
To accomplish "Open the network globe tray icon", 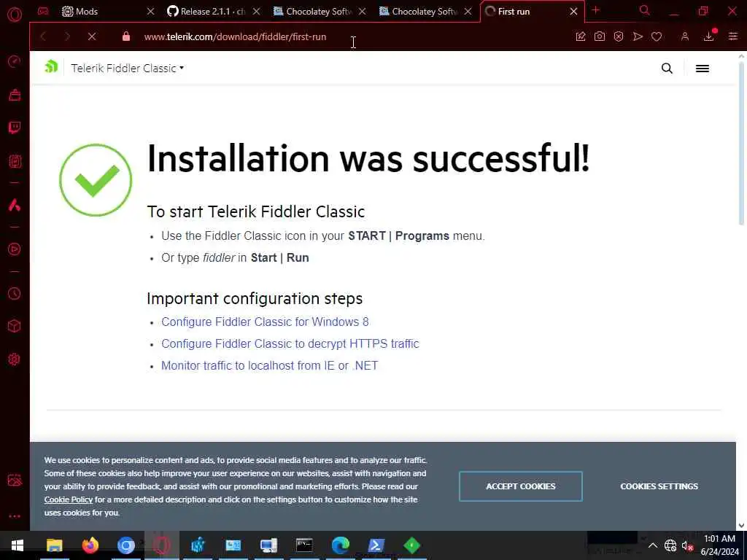I will (670, 545).
